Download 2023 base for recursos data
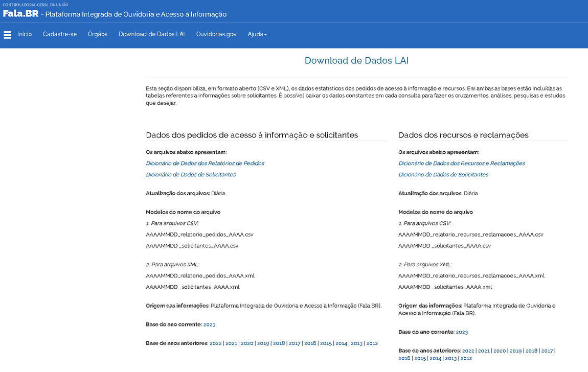 (462, 332)
